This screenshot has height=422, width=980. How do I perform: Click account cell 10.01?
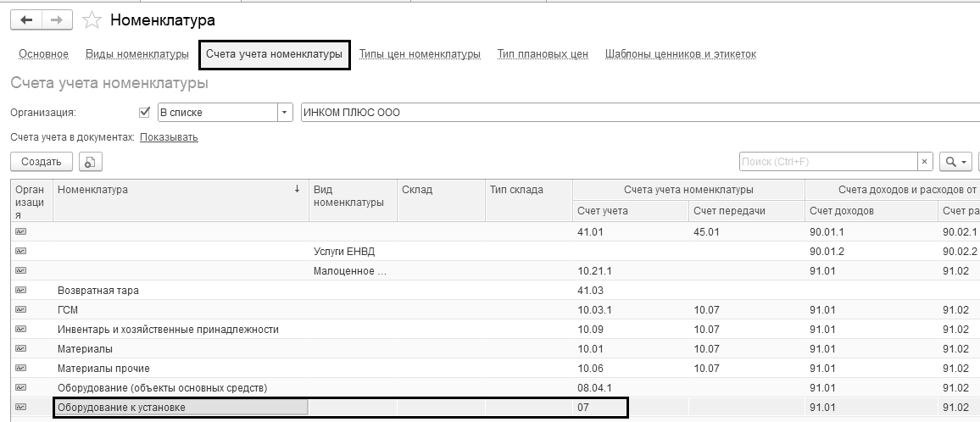tap(631, 349)
